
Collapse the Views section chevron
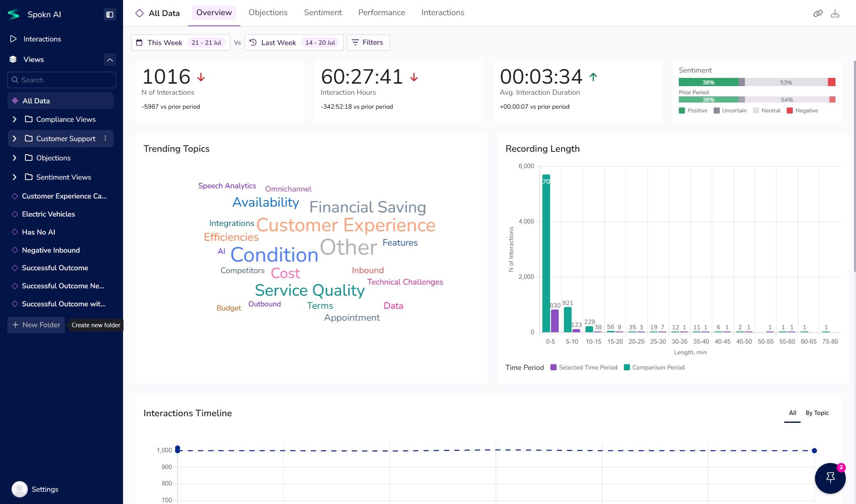tap(110, 59)
